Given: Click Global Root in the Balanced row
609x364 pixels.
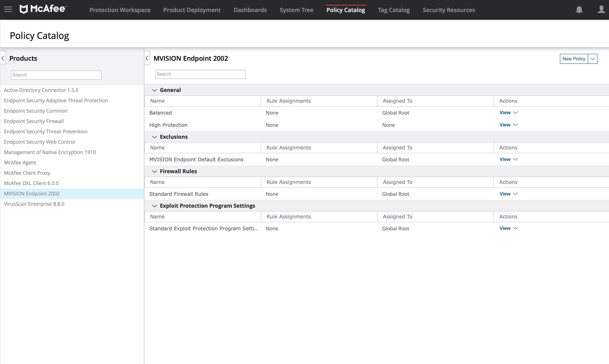Looking at the screenshot, I should click(x=396, y=113).
